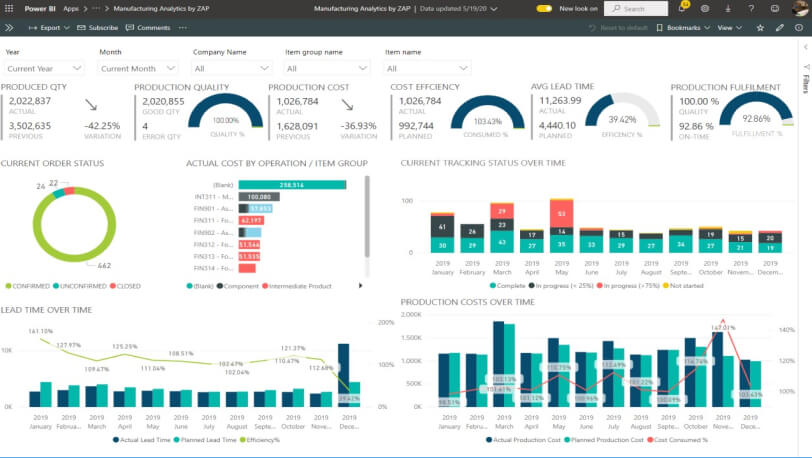Click the download icon in header
This screenshot has height=458, width=812.
727,8
